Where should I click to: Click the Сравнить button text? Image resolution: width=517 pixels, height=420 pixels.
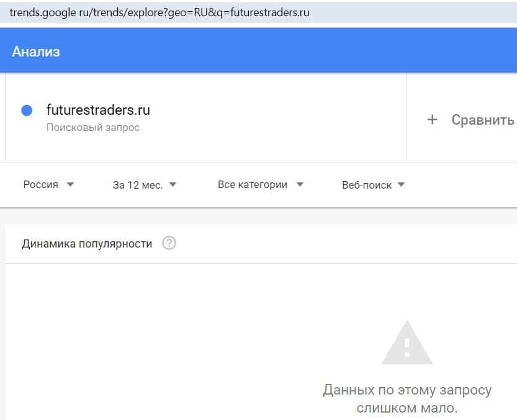tap(482, 120)
